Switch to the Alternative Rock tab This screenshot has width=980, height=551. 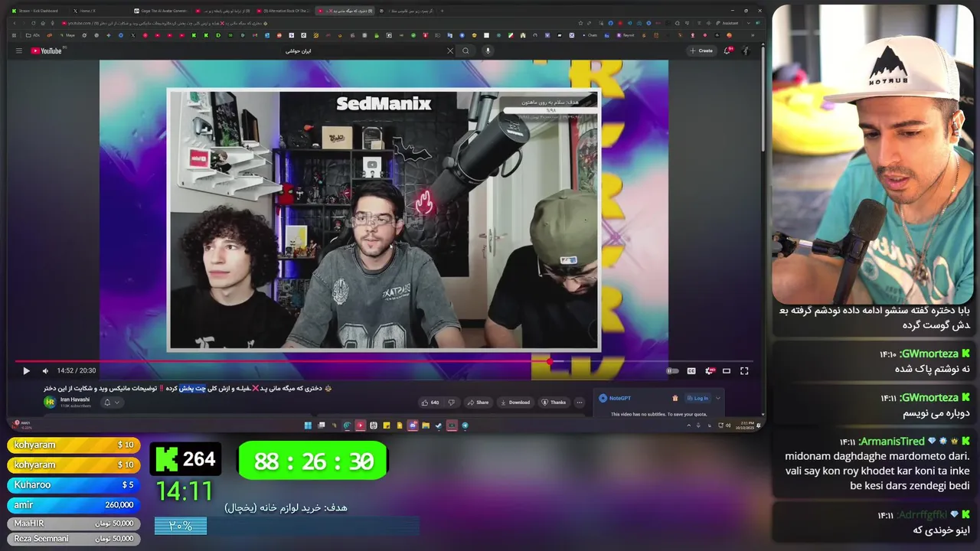point(283,11)
